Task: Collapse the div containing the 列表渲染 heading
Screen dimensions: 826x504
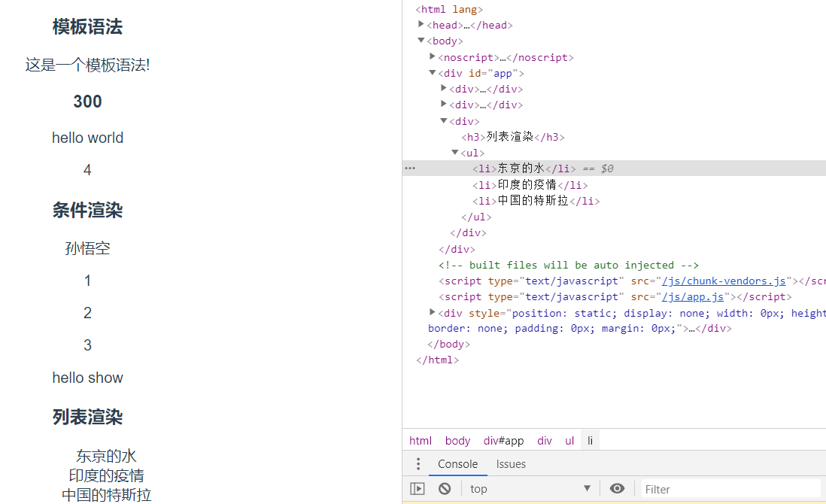Action: [444, 120]
